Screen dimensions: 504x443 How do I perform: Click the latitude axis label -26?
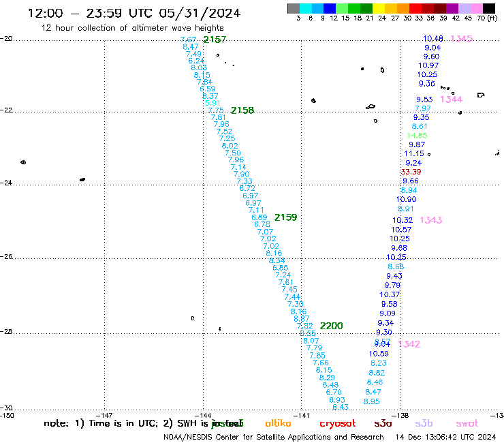coord(6,256)
